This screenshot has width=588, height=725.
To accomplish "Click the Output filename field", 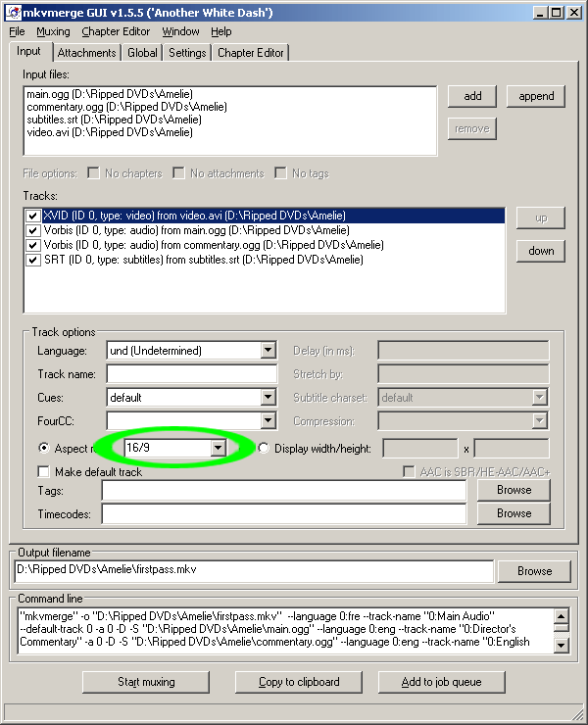I will tap(254, 570).
